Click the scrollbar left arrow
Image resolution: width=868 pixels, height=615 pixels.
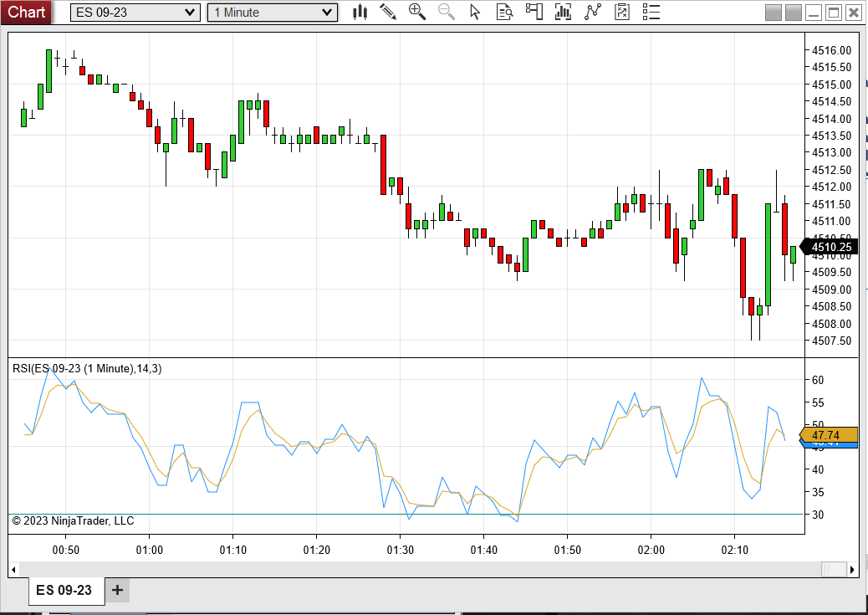(13, 569)
